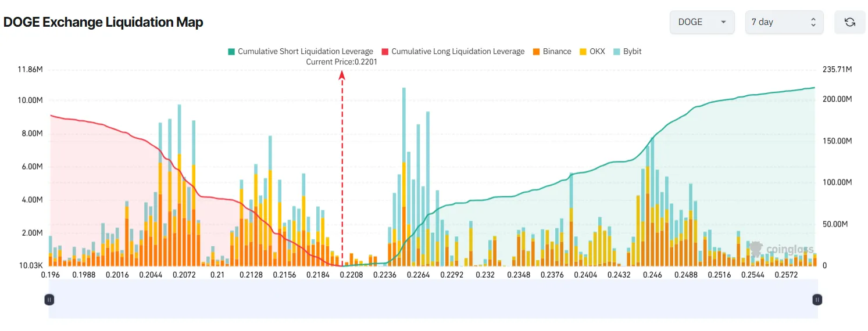Image resolution: width=868 pixels, height=331 pixels.
Task: Click the refresh chart icon button
Action: [849, 22]
